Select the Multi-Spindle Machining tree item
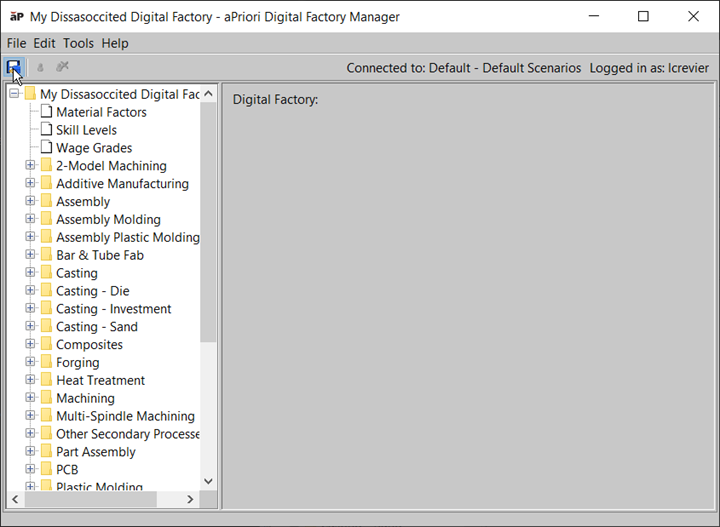The width and height of the screenshot is (720, 527). click(125, 416)
